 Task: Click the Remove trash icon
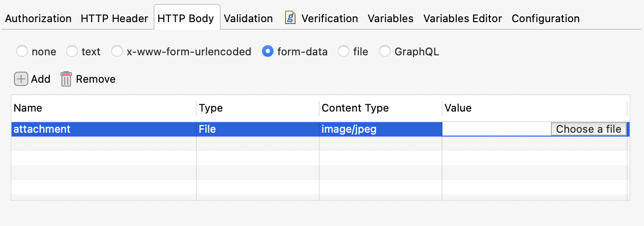pos(66,79)
